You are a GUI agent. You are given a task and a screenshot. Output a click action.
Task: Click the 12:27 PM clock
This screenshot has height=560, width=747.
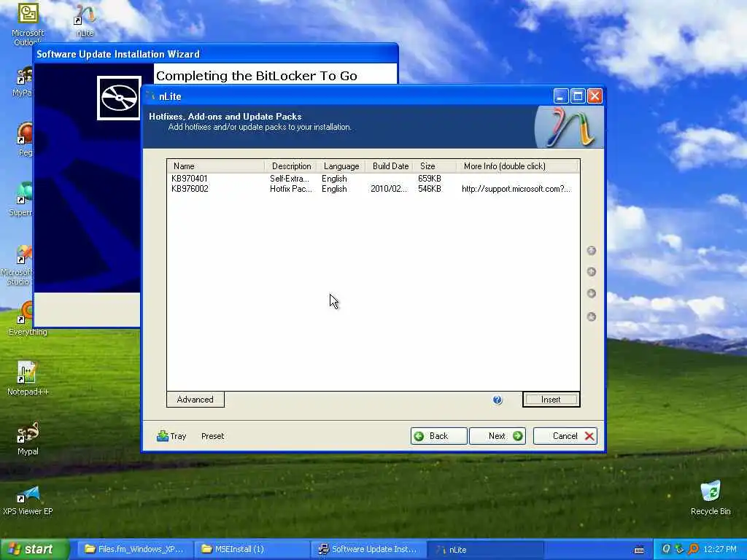pyautogui.click(x=720, y=549)
